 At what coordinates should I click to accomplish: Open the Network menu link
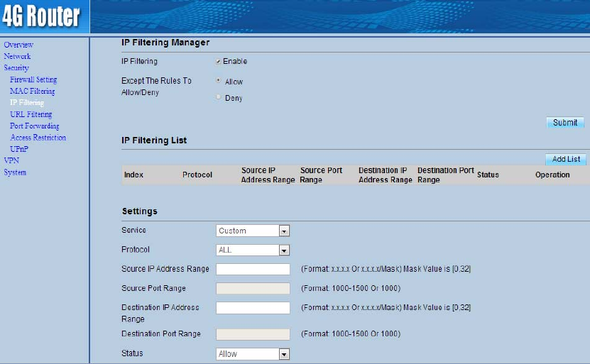(17, 56)
